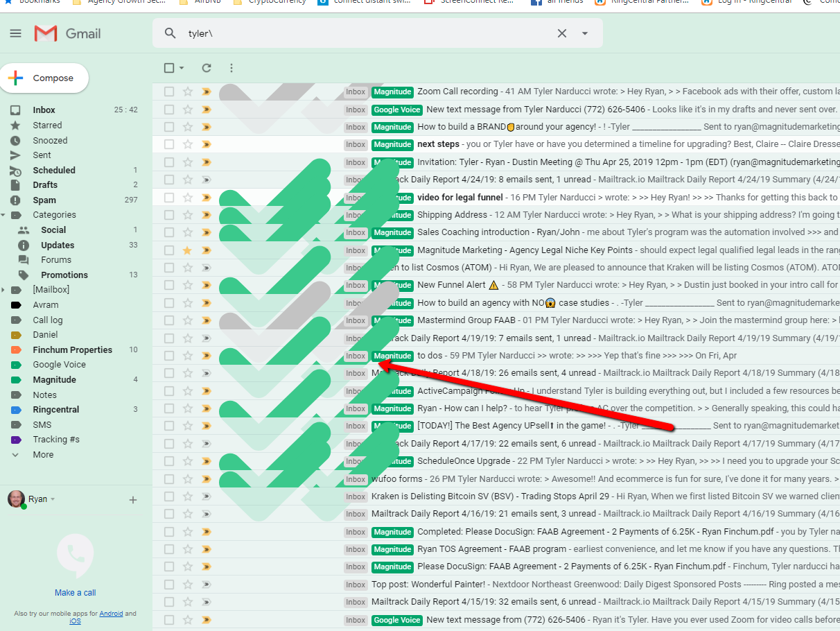
Task: Select the 'to dos' email checkbox
Action: (169, 356)
